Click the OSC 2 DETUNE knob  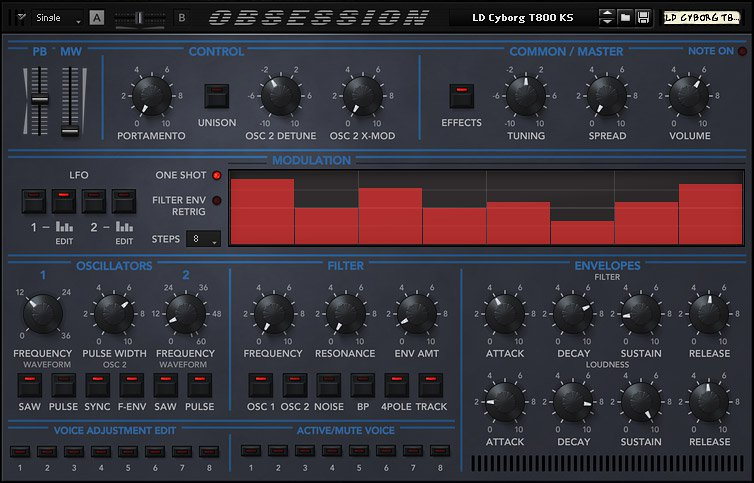(280, 96)
